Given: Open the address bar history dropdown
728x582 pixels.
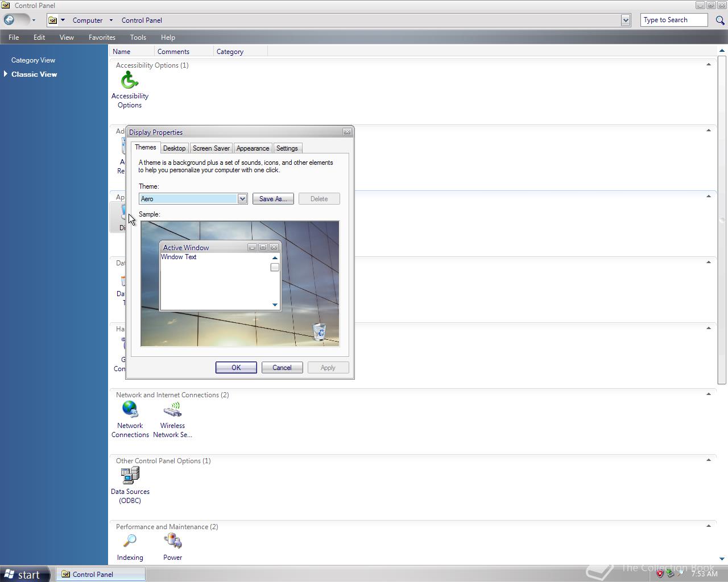Looking at the screenshot, I should 626,20.
